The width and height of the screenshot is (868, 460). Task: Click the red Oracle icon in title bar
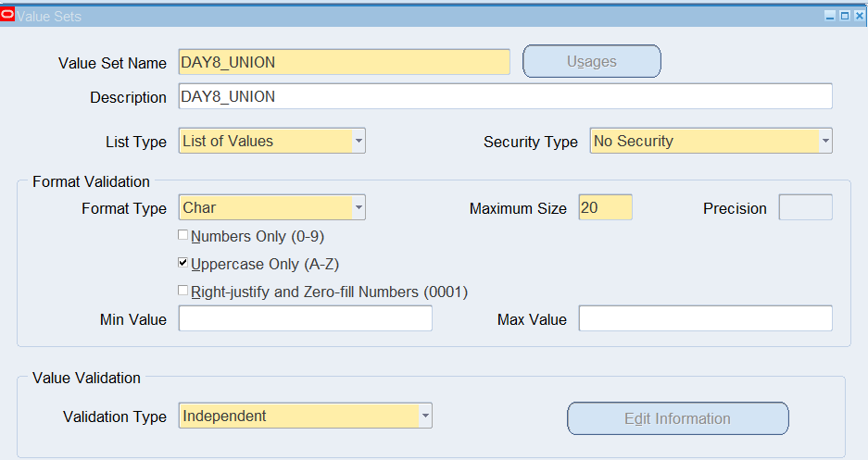[7, 15]
